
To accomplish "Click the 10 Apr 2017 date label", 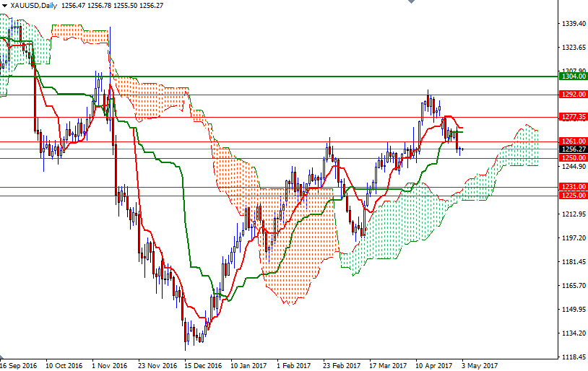I will tap(434, 366).
